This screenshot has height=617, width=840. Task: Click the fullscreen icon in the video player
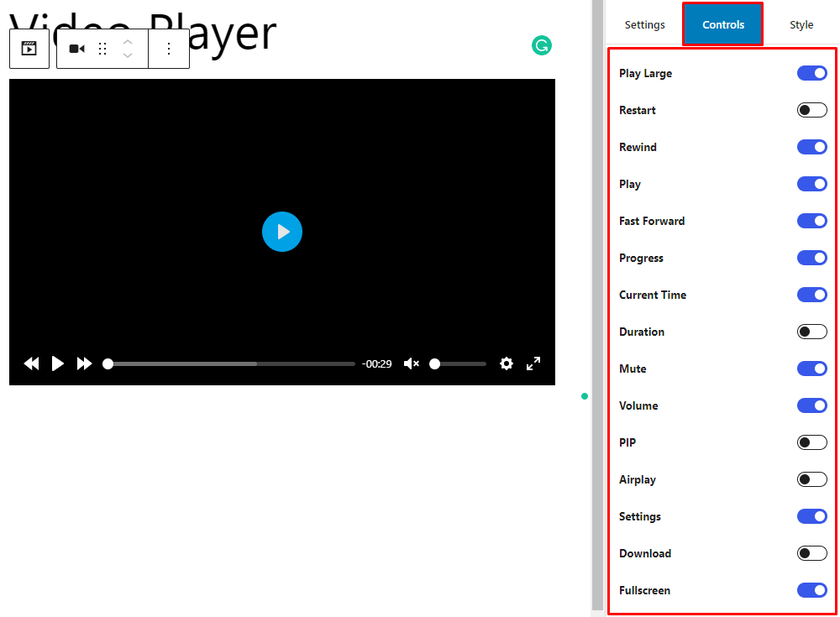533,363
